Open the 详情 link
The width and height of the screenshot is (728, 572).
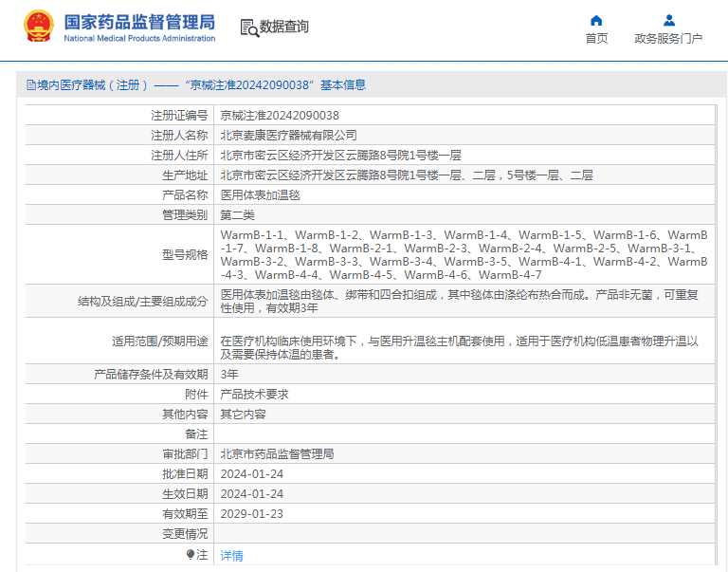(231, 555)
